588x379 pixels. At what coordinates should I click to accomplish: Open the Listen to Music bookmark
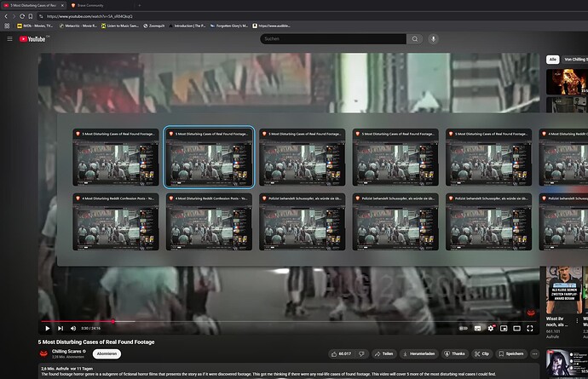coord(120,26)
